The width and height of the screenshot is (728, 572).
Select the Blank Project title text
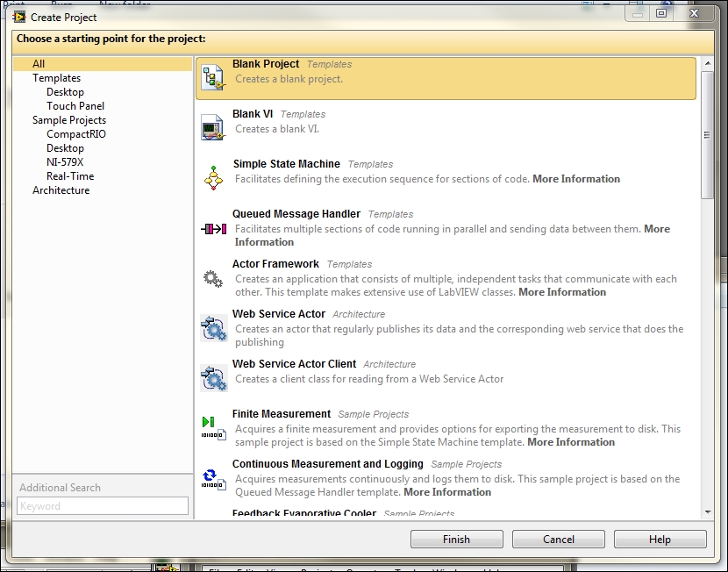pos(266,64)
